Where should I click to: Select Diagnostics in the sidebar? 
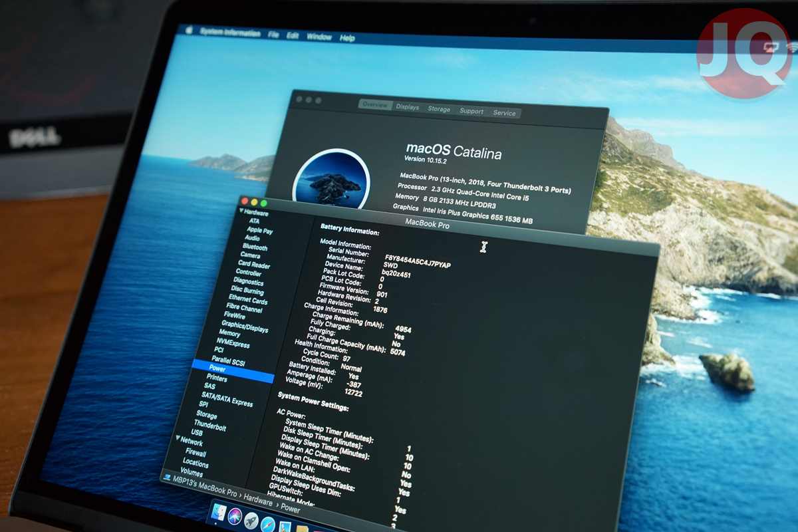248,281
